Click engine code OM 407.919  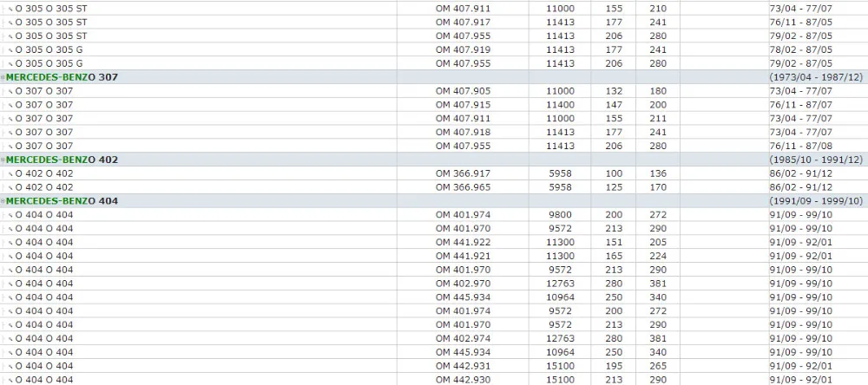(x=463, y=49)
